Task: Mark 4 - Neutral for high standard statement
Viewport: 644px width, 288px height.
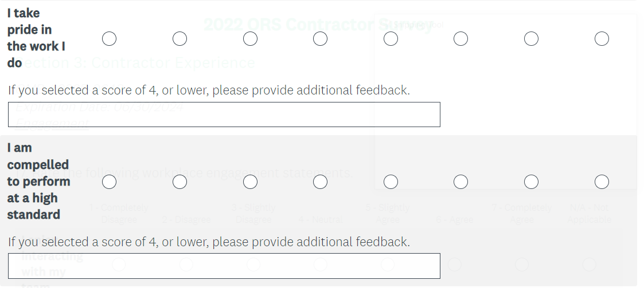Action: [320, 182]
